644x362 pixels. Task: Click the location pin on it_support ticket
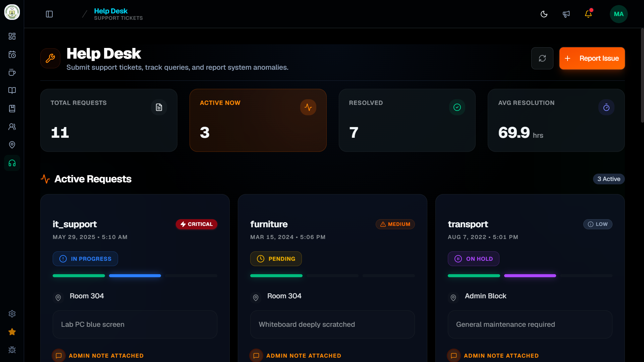[58, 298]
